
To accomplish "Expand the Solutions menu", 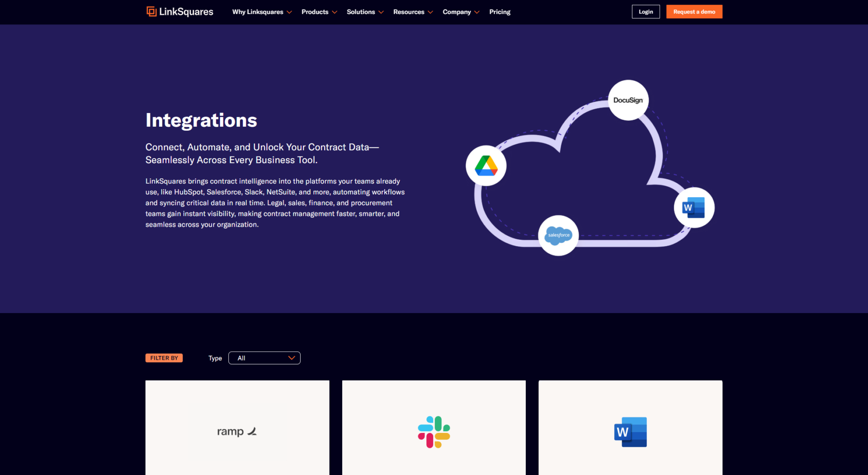I will (365, 12).
